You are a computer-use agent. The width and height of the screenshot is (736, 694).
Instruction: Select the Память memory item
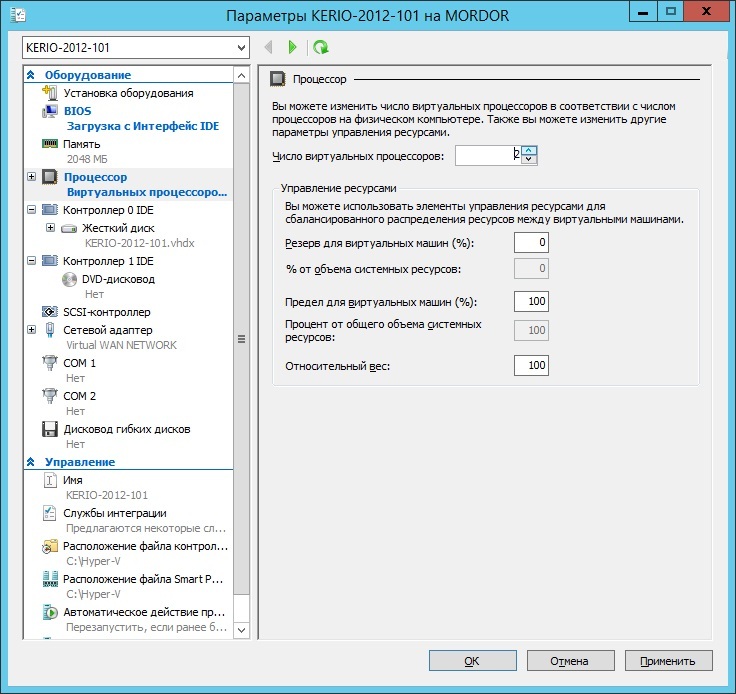[x=82, y=144]
